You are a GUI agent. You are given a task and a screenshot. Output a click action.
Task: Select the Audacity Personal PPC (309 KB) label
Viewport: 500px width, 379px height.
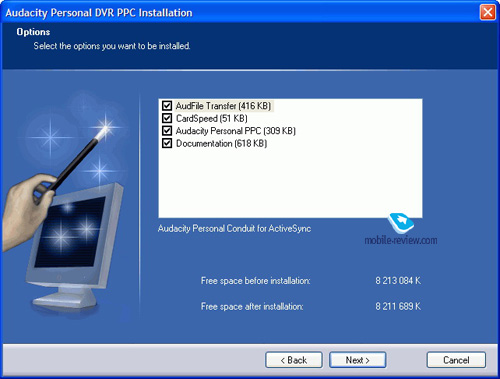point(236,131)
